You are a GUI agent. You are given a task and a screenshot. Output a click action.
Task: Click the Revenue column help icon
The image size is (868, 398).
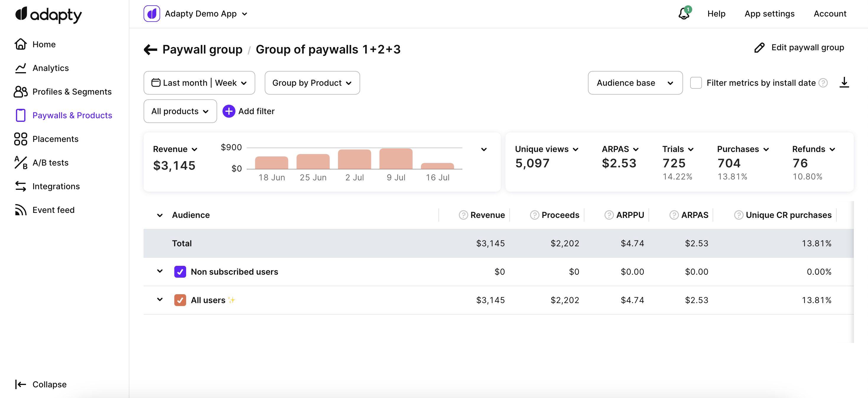pos(463,215)
